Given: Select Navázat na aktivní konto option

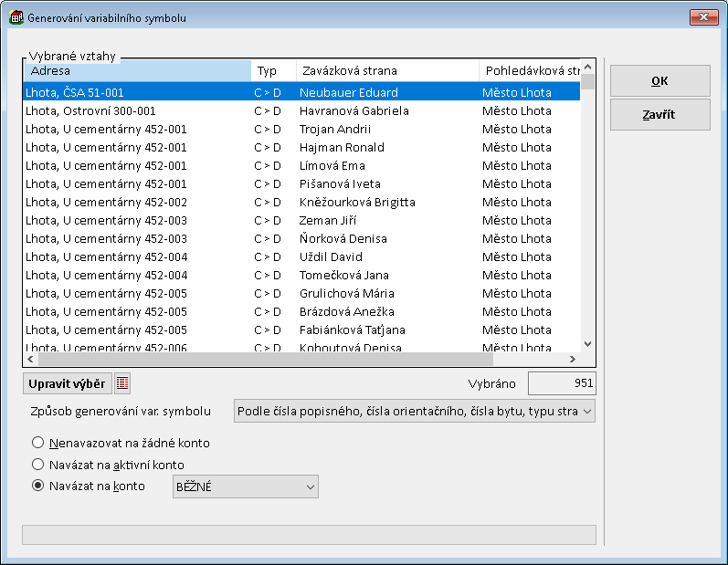Looking at the screenshot, I should [x=38, y=465].
